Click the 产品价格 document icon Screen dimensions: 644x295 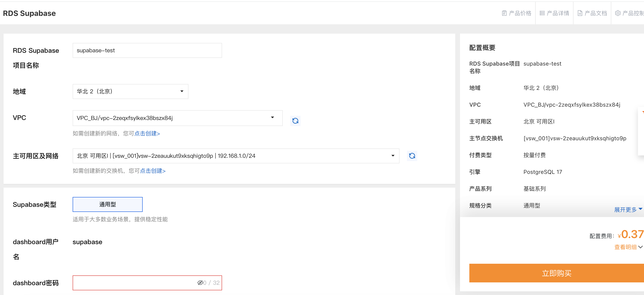[x=504, y=13]
